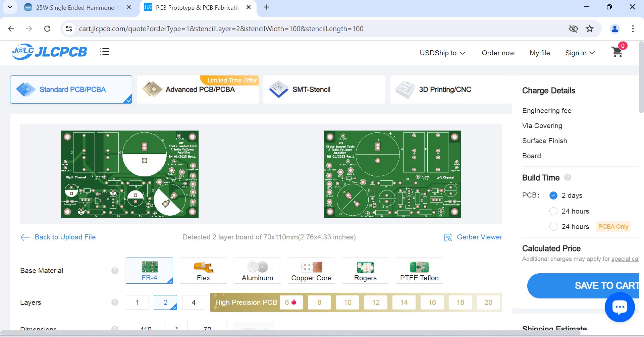Close the PCB Prototype tab

(249, 7)
